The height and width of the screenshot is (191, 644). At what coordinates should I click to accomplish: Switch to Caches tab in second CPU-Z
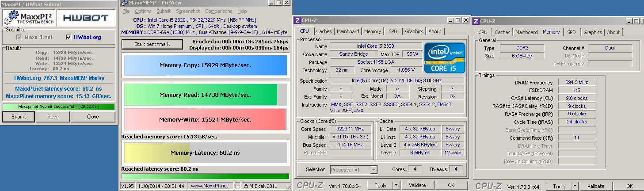click(503, 32)
